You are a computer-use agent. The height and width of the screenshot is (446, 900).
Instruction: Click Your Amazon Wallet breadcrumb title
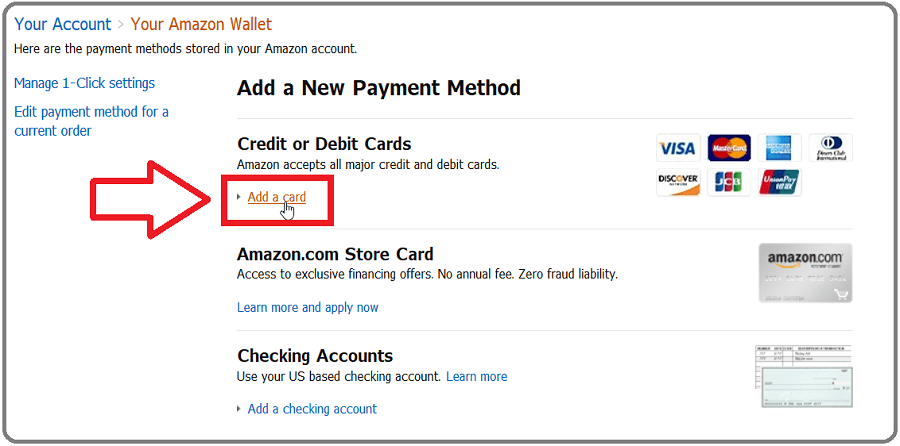click(200, 24)
